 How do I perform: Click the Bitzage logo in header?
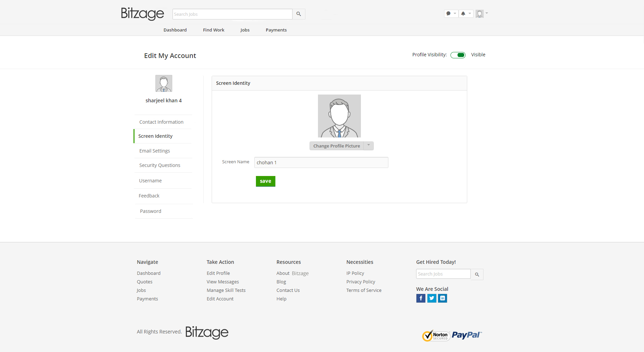pyautogui.click(x=142, y=14)
